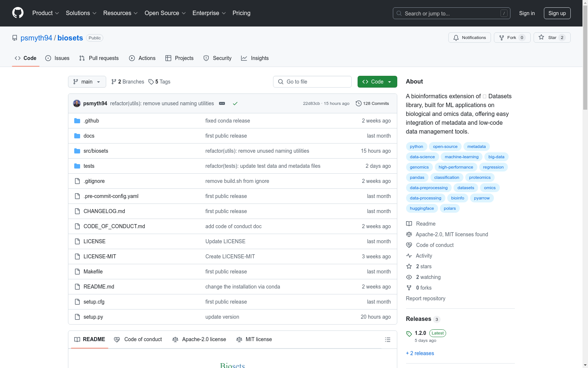Click the Readme book icon in About
Image resolution: width=588 pixels, height=368 pixels.
(409, 224)
